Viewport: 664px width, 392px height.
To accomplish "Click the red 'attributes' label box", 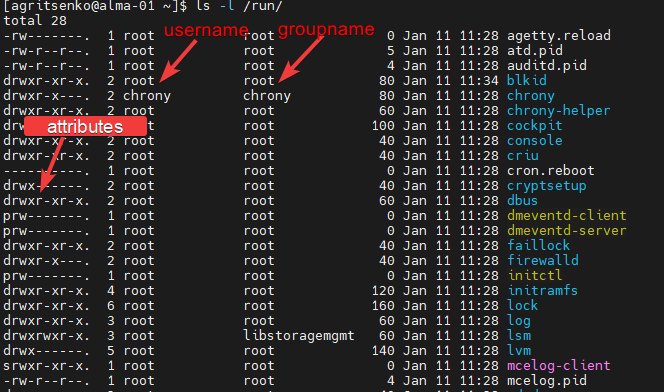I will (x=86, y=126).
